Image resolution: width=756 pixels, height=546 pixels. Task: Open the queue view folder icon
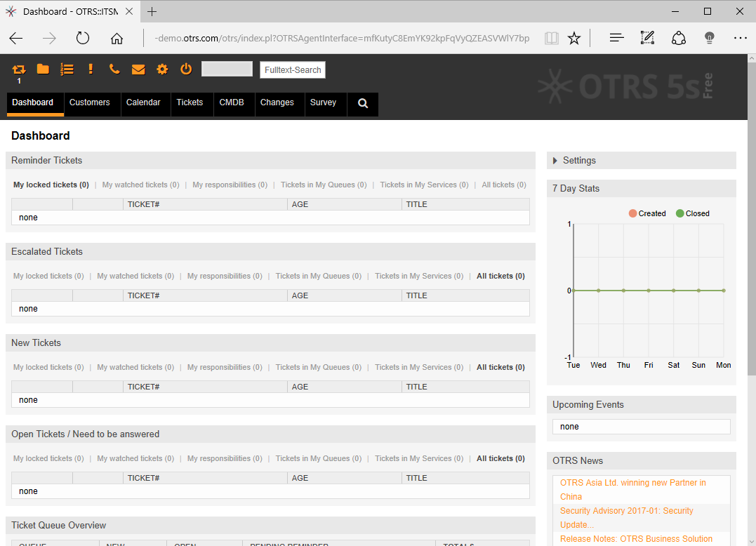(43, 69)
